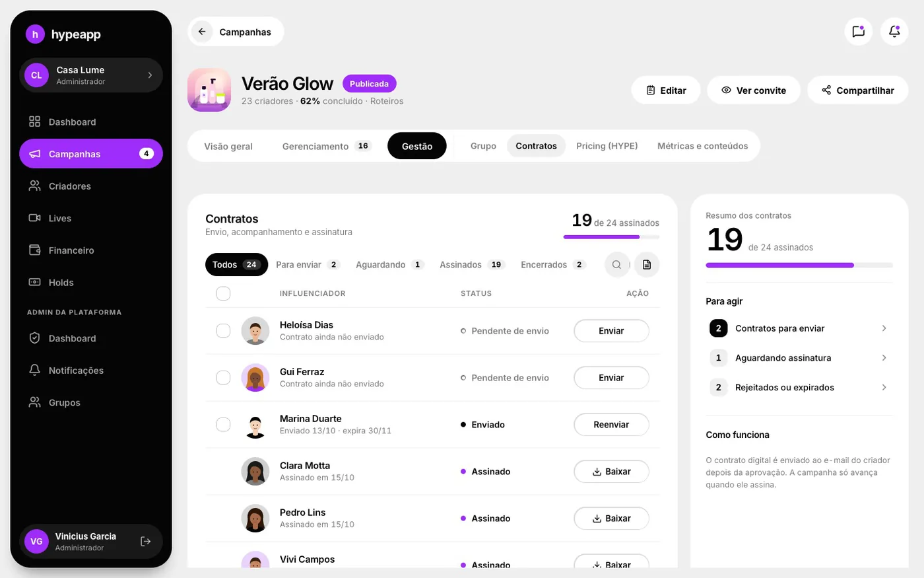Click Reenviar for Marina Duarte

611,425
